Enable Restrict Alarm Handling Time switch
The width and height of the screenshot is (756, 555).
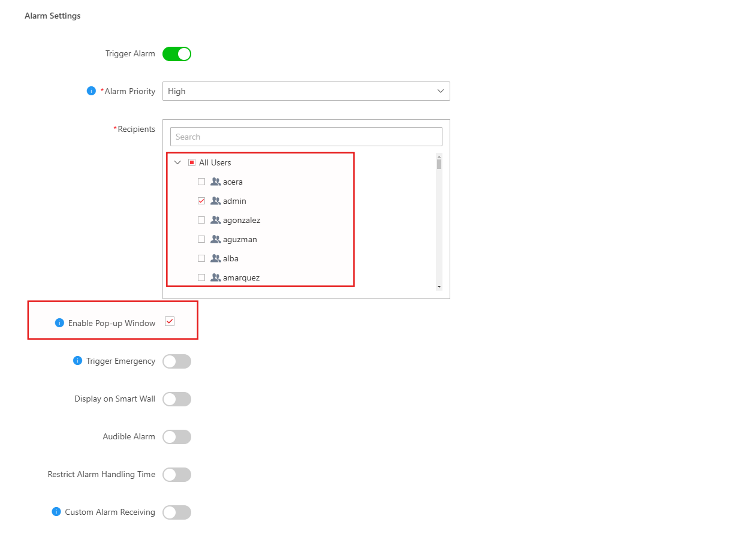point(177,475)
